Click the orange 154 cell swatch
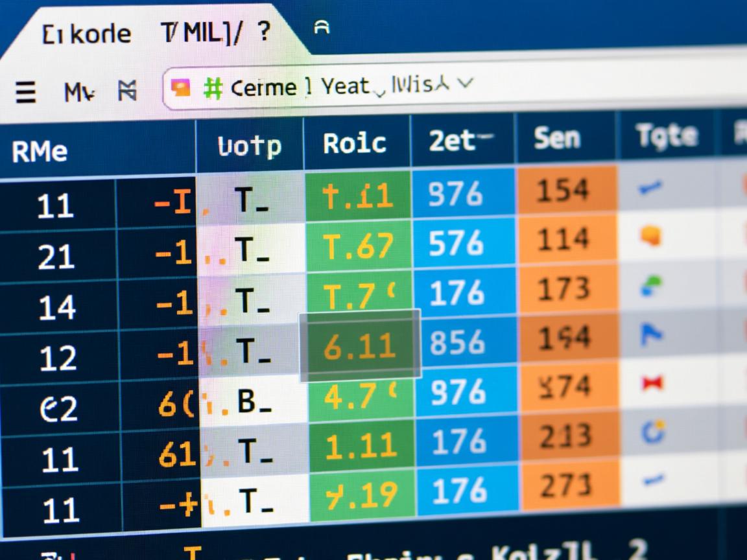This screenshot has width=747, height=560. [564, 191]
